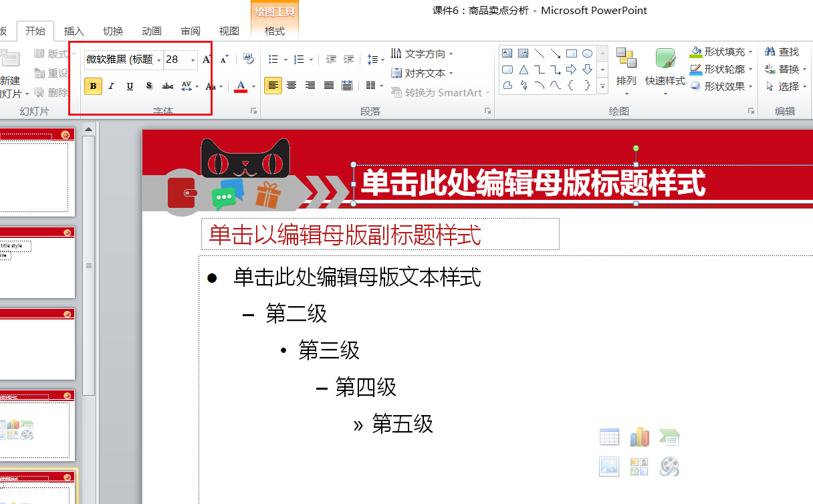This screenshot has width=813, height=504.
Task: Select the isosceles triangle shape
Action: click(x=523, y=70)
